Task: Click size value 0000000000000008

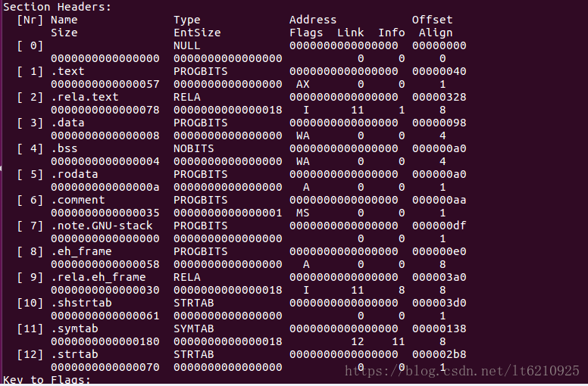Action: click(105, 135)
